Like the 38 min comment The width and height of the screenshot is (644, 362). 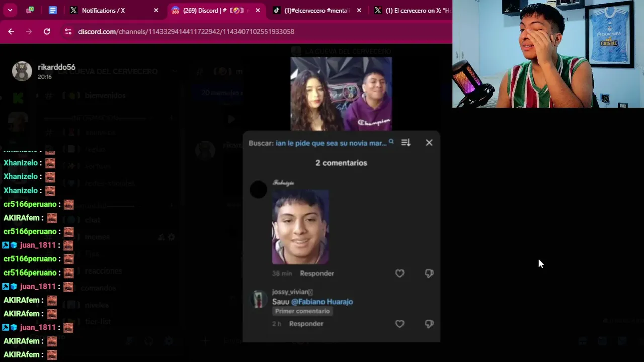(x=399, y=273)
